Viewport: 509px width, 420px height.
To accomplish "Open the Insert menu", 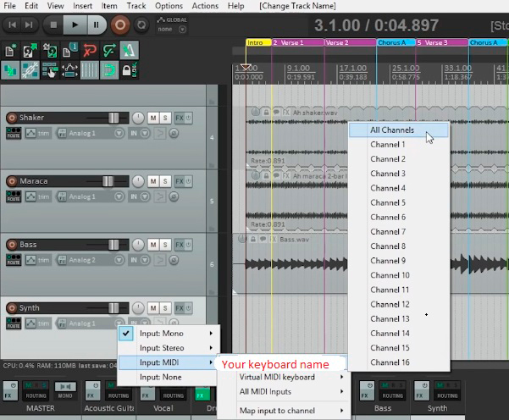I will pyautogui.click(x=82, y=6).
